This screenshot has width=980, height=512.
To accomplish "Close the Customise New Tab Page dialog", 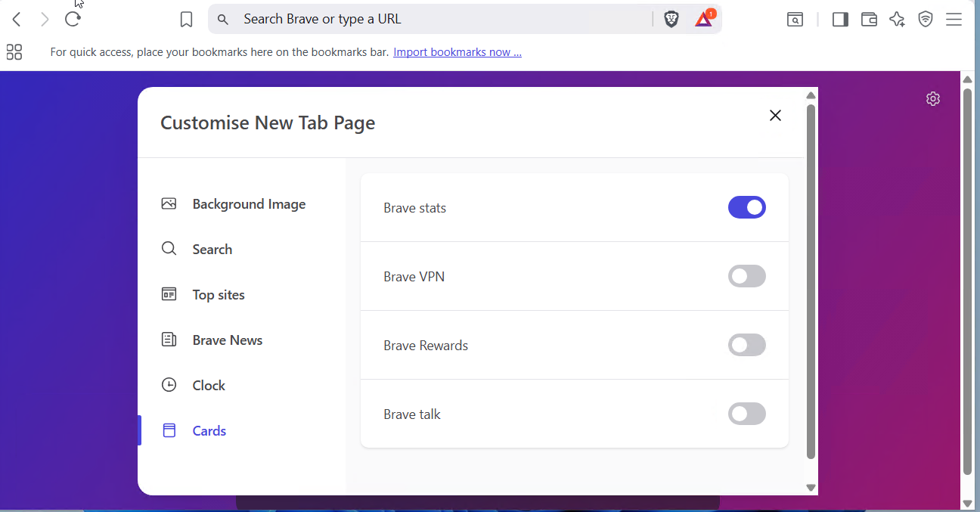I will [775, 115].
